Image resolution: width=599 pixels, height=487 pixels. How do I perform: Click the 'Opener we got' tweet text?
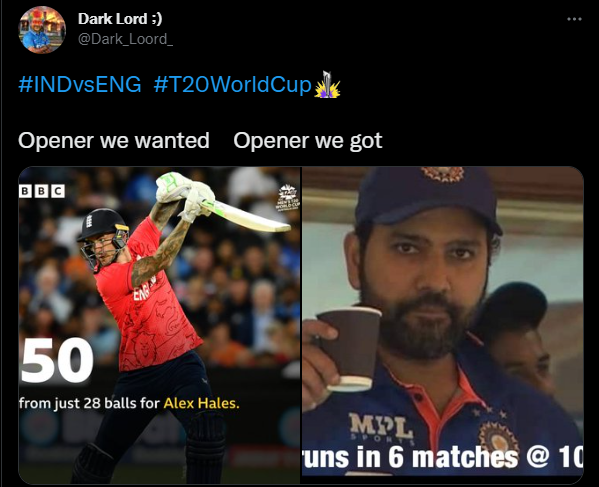[308, 141]
